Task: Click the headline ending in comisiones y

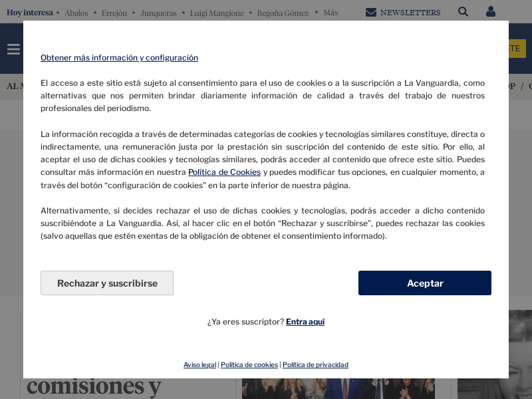Action: pos(94,387)
